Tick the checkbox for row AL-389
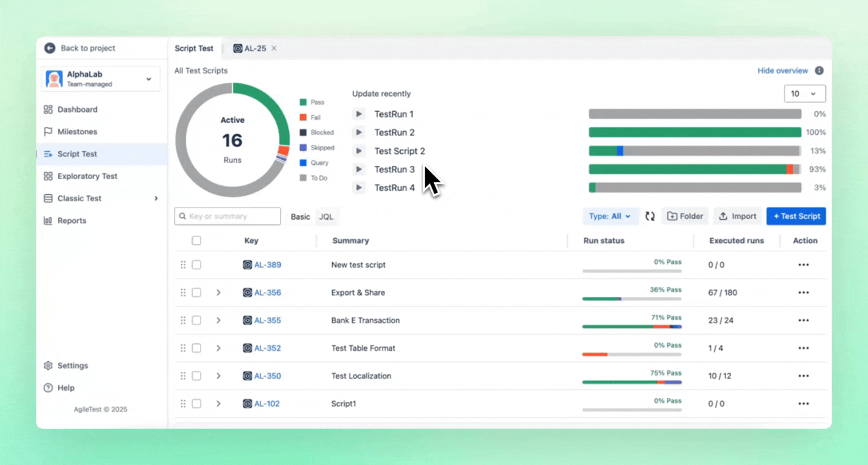 [x=196, y=264]
